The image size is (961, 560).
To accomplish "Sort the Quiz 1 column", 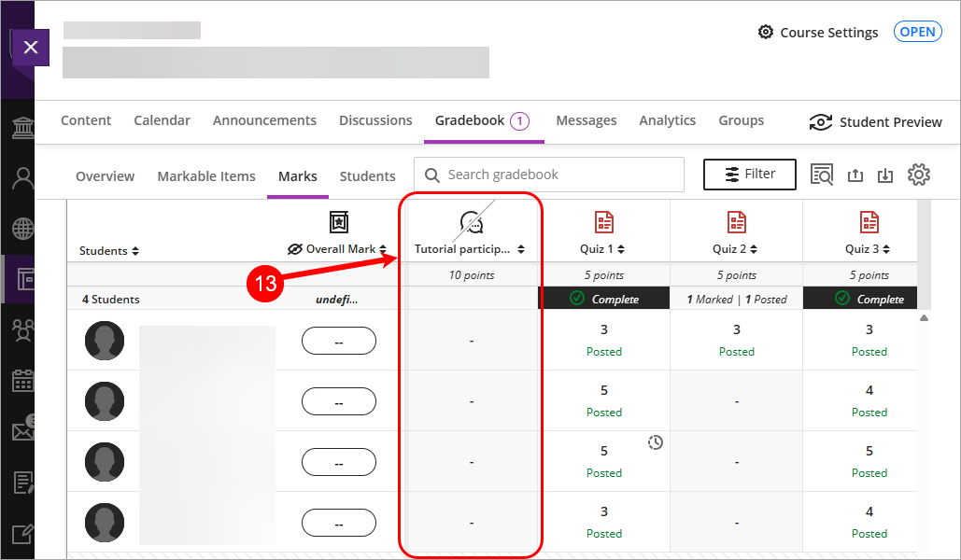I will point(621,249).
